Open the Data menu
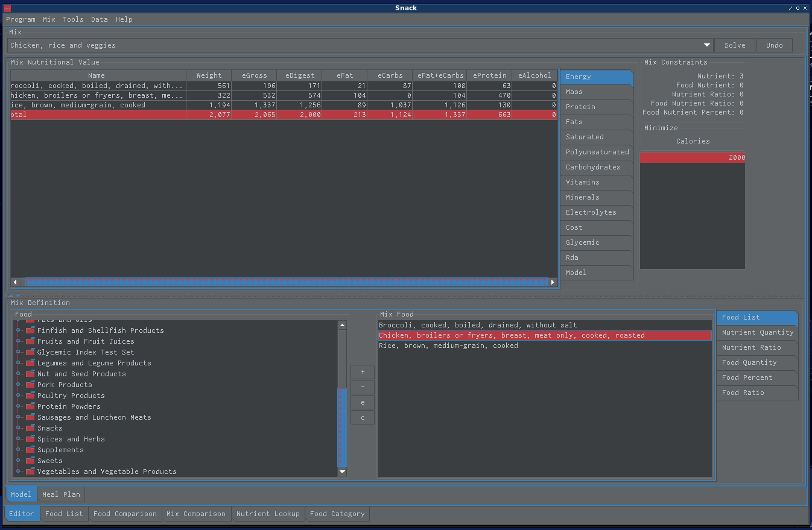This screenshot has width=812, height=530. [100, 19]
